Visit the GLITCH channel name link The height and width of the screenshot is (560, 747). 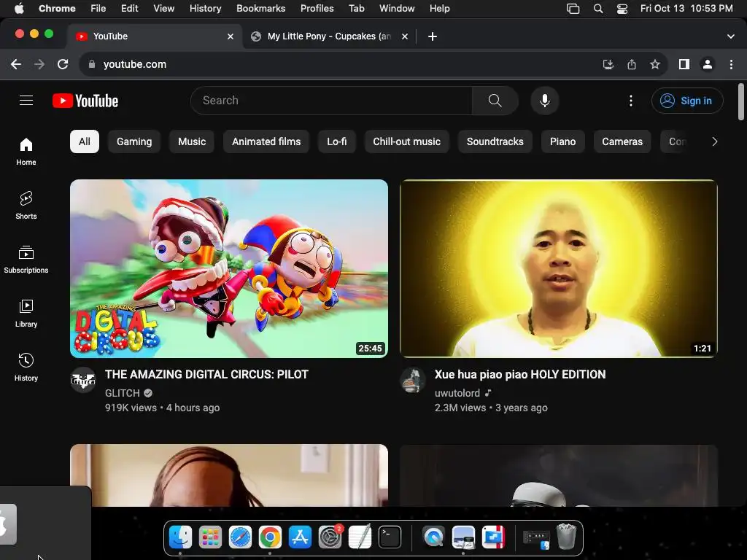click(x=123, y=393)
